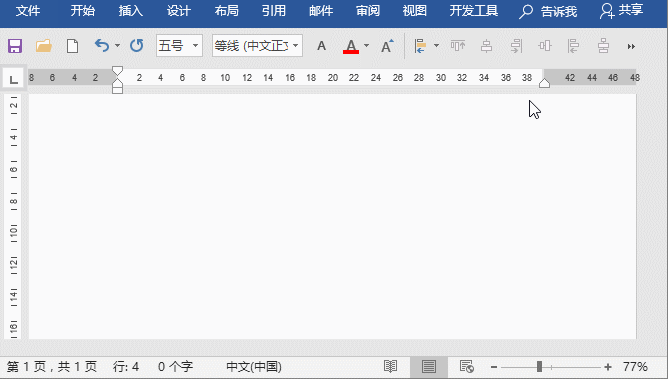Image resolution: width=668 pixels, height=379 pixels.
Task: Click the align top icon
Action: coord(458,46)
